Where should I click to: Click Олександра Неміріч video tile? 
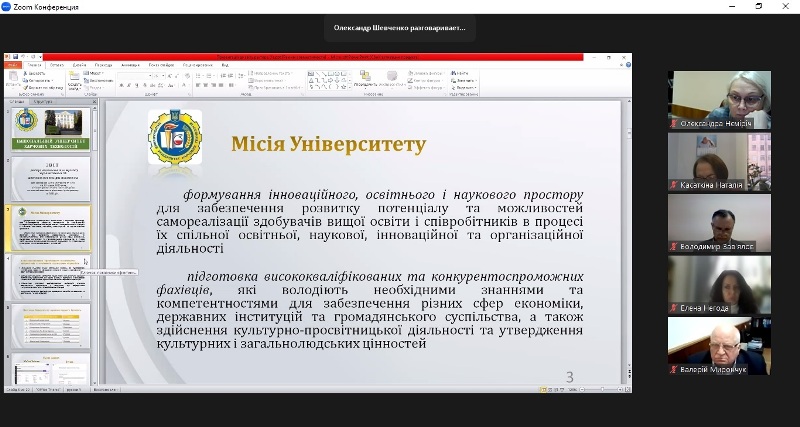pos(719,99)
